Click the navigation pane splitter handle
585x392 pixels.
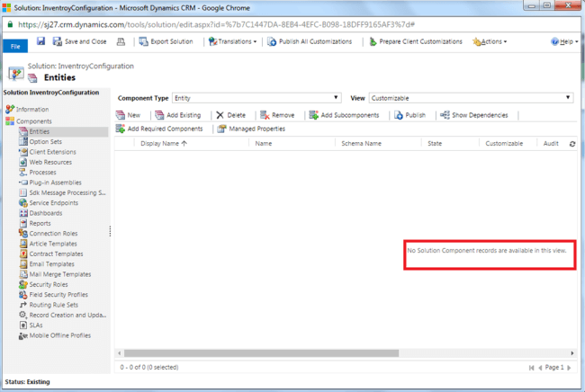point(110,231)
